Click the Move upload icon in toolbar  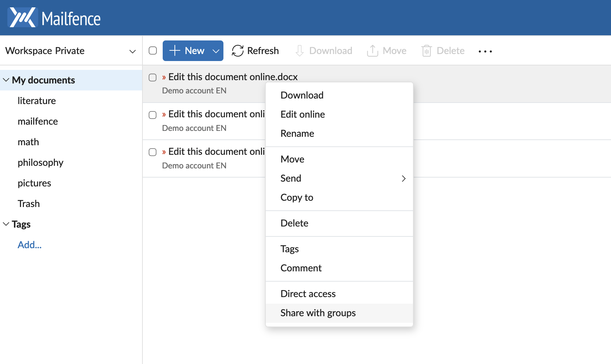tap(372, 51)
